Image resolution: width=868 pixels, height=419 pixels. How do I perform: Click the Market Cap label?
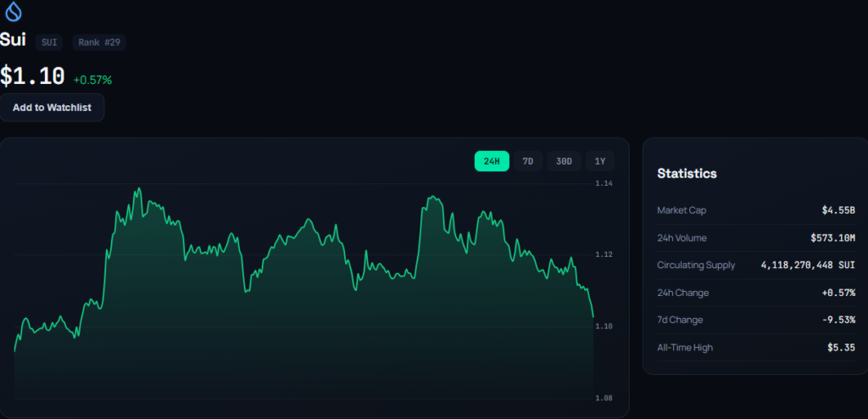click(682, 210)
